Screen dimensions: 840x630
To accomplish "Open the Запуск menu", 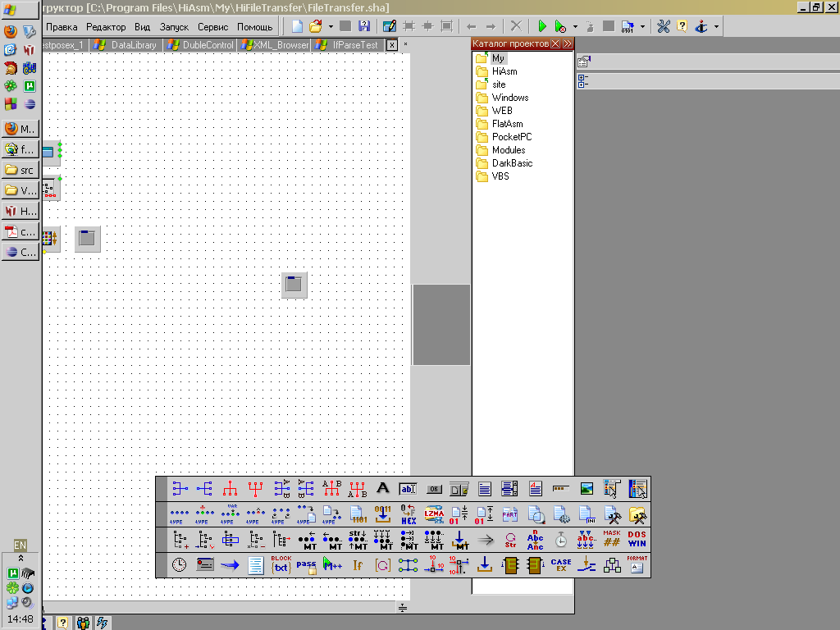I will click(174, 27).
